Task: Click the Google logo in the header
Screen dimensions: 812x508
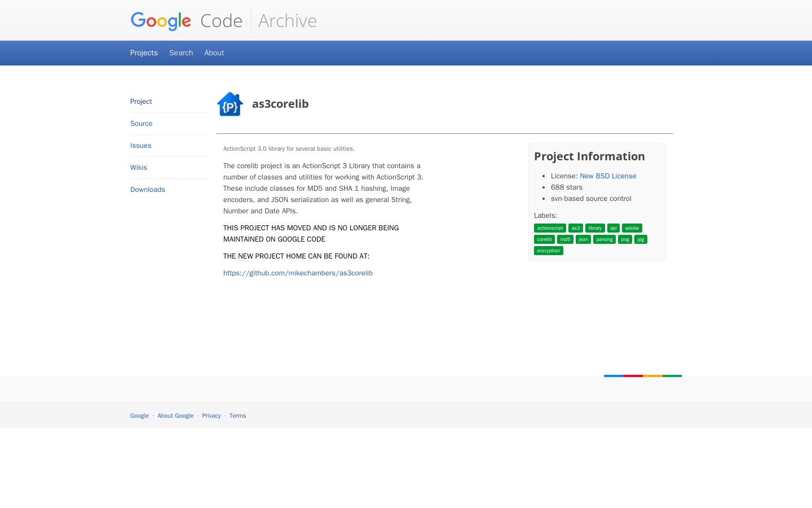Action: pos(161,21)
